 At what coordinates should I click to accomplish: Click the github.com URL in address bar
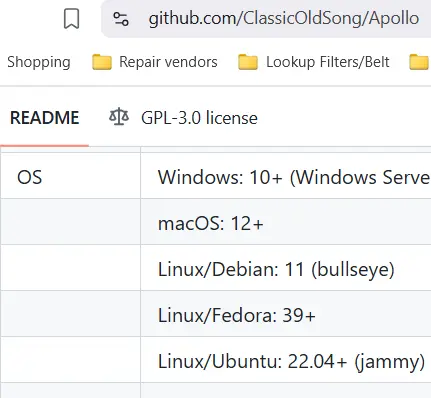click(x=284, y=18)
